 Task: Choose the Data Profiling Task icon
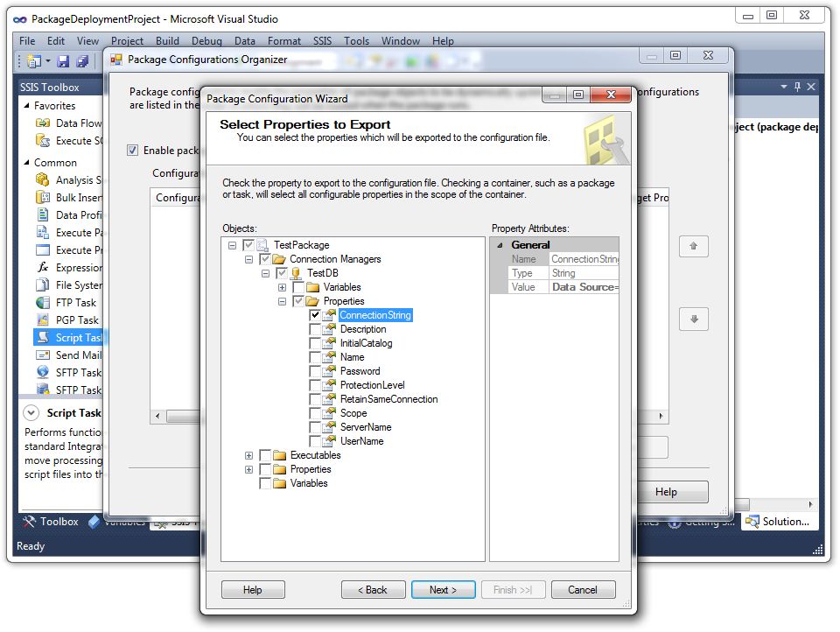pyautogui.click(x=43, y=215)
